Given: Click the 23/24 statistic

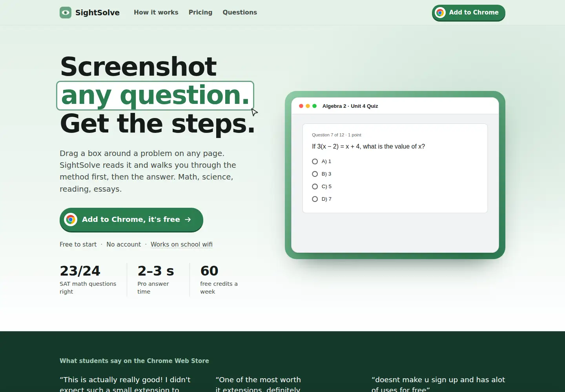Looking at the screenshot, I should 80,271.
